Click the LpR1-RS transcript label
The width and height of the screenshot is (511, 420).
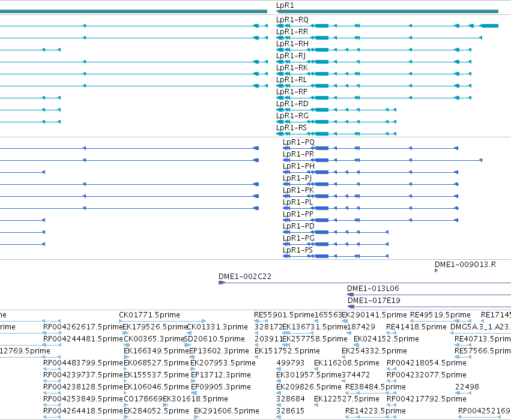[x=291, y=128]
